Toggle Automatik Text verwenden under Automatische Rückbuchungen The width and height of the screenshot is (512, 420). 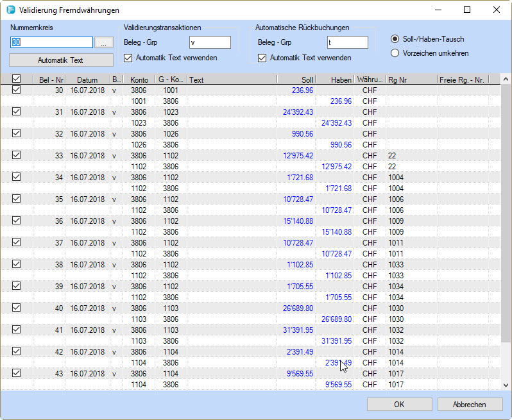coord(262,58)
